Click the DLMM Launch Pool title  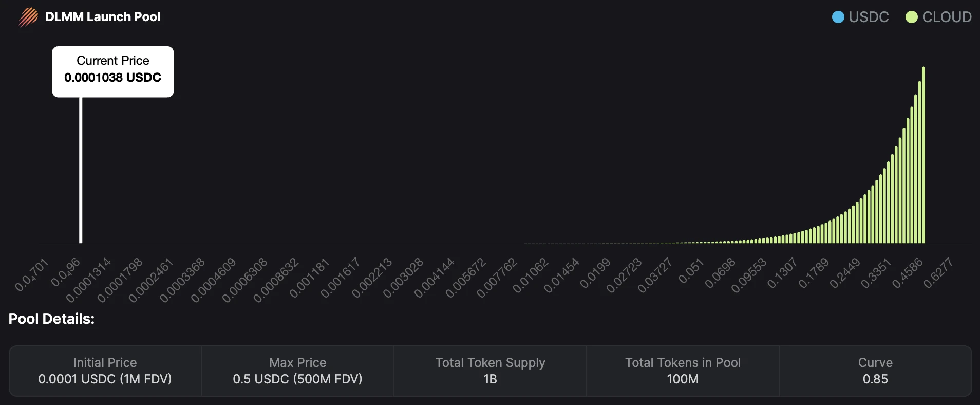(x=103, y=17)
